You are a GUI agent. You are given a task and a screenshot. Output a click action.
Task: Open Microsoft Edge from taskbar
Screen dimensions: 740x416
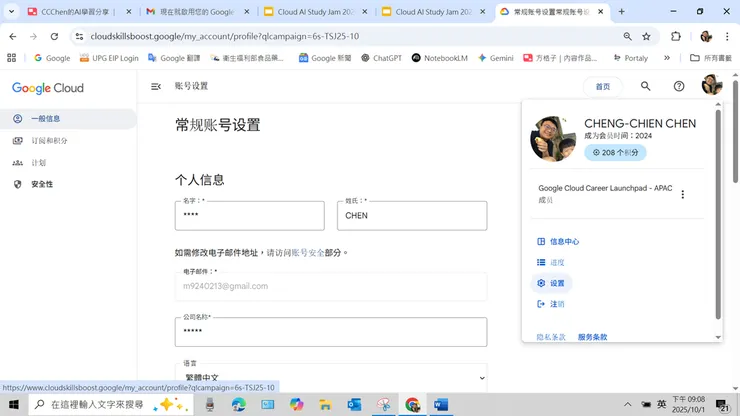coord(239,405)
